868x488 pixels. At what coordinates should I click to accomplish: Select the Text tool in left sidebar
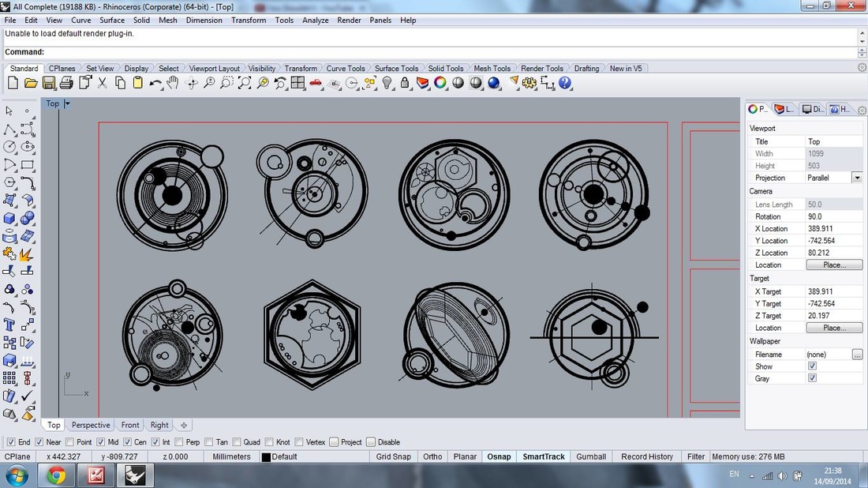(9, 325)
